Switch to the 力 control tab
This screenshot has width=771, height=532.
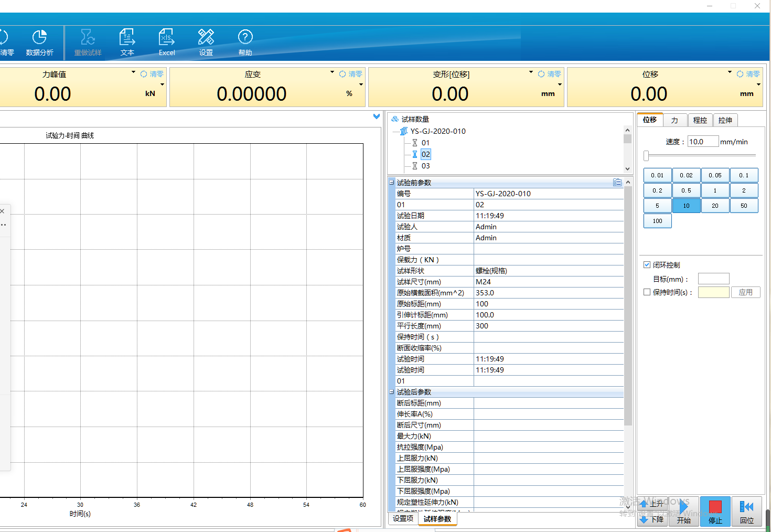pos(675,120)
